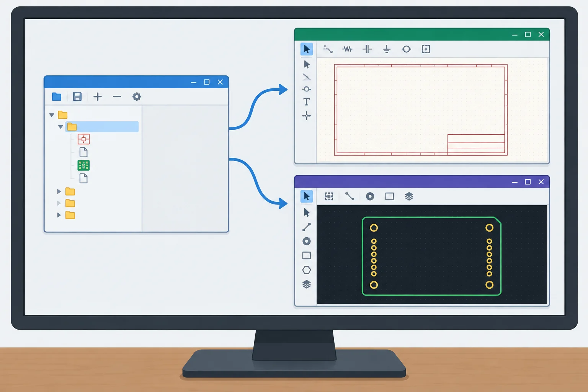The image size is (588, 392).
Task: Choose the capacitor symbol in schematic toolbar
Action: tap(367, 49)
